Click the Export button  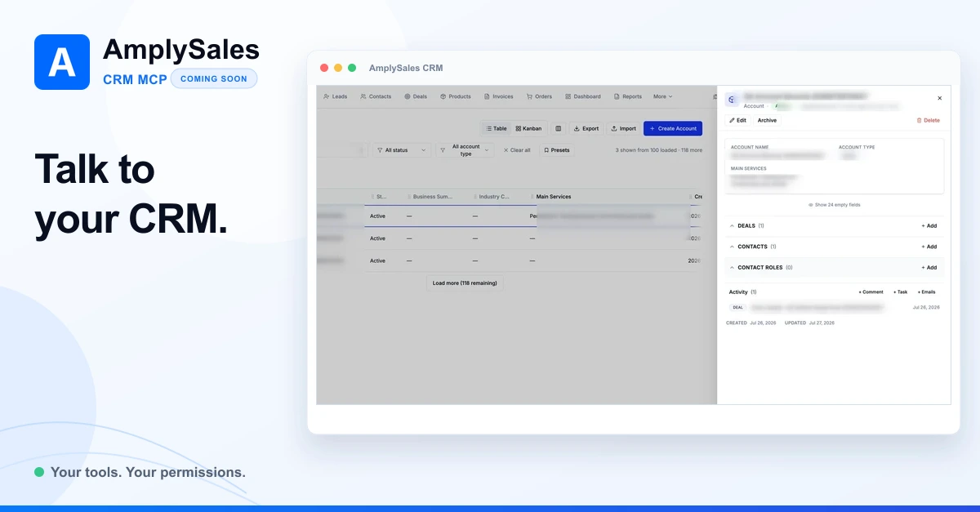(586, 128)
